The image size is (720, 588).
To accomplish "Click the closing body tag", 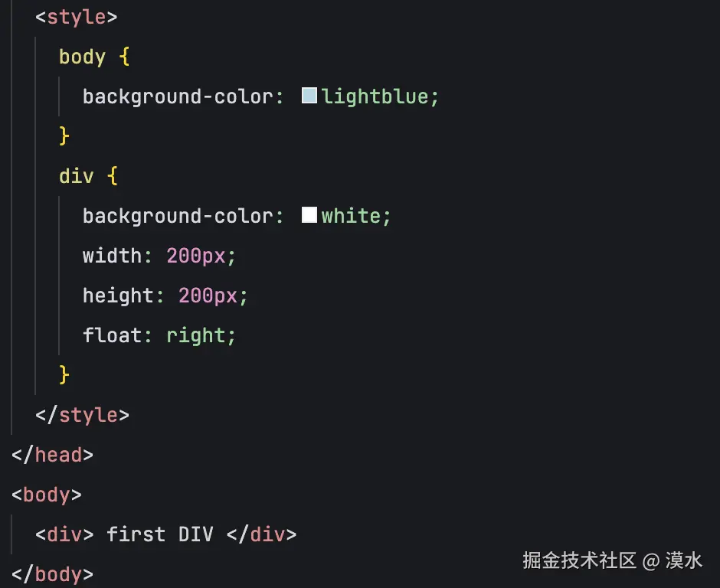I will (x=52, y=574).
